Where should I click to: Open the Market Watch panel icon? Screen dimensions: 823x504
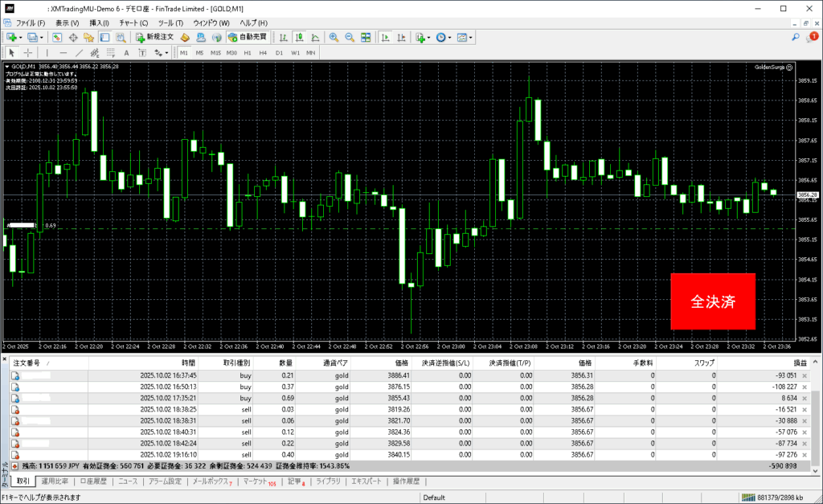click(x=57, y=38)
